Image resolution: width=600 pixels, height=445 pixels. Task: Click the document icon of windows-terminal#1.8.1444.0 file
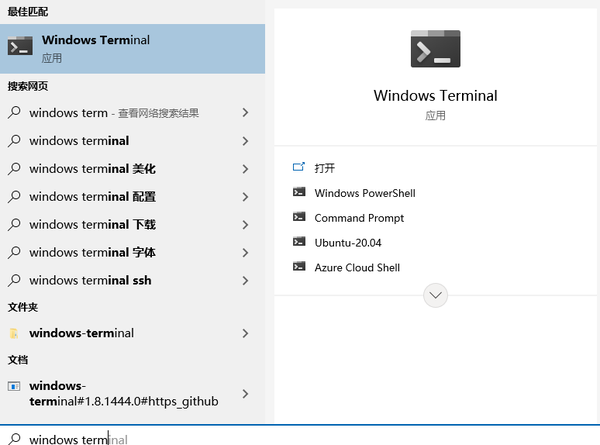[14, 386]
